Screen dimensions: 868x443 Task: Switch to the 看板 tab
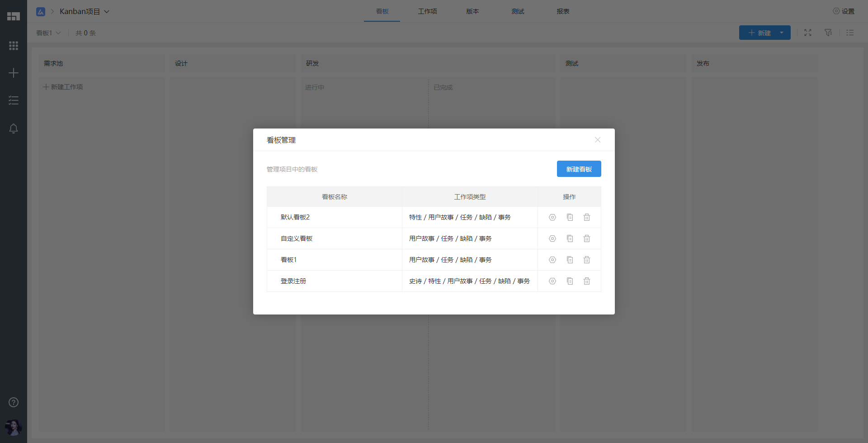[382, 11]
